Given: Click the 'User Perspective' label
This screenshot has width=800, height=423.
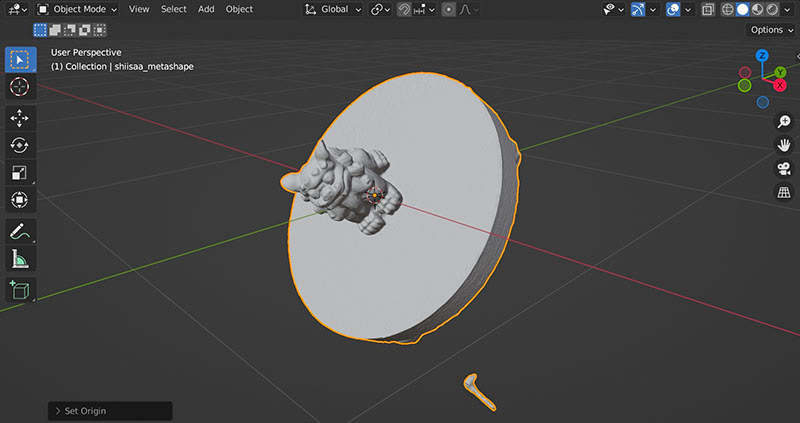Looking at the screenshot, I should click(86, 53).
